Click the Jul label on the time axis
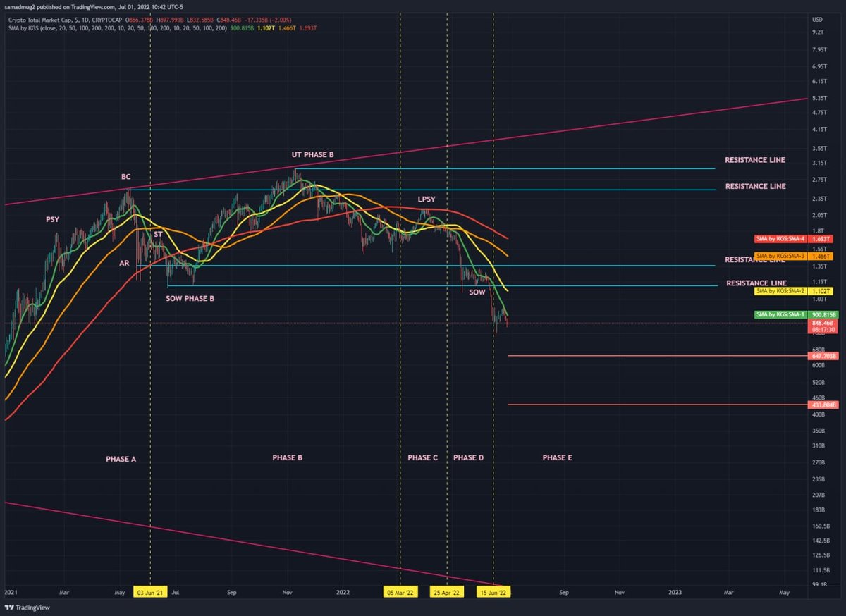This screenshot has height=616, width=846. [176, 593]
